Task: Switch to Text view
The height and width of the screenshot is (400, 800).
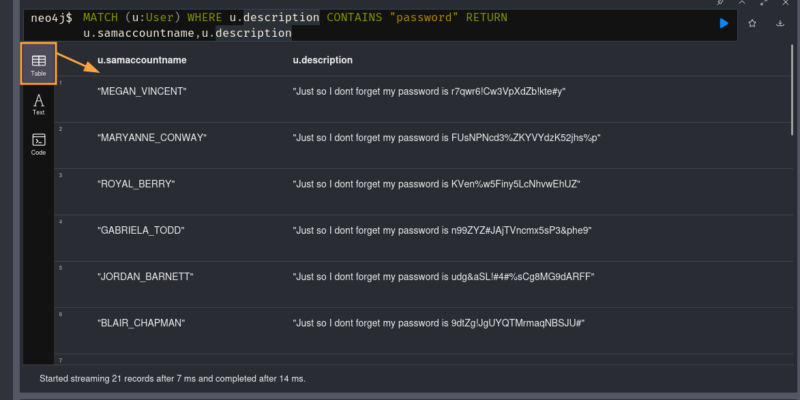Action: coord(38,104)
